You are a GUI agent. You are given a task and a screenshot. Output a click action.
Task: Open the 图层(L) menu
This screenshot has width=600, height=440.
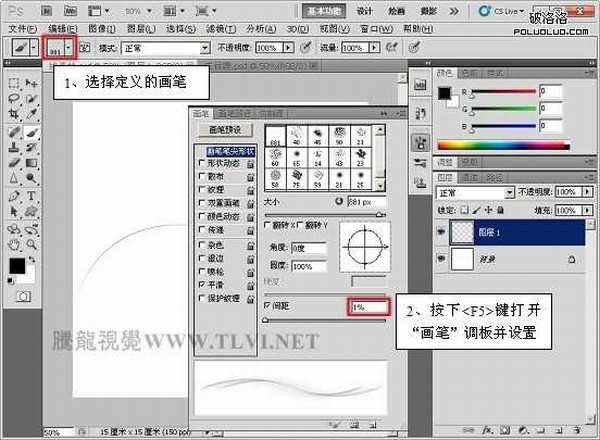(141, 29)
